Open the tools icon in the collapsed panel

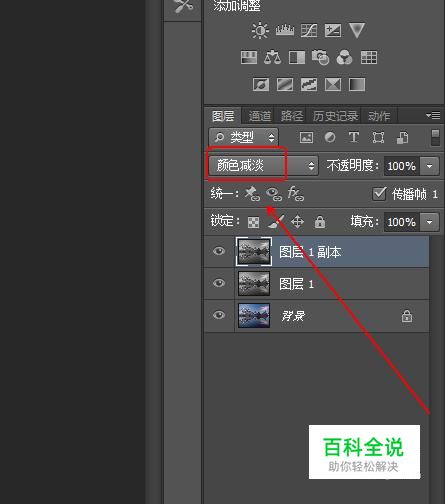pyautogui.click(x=183, y=6)
